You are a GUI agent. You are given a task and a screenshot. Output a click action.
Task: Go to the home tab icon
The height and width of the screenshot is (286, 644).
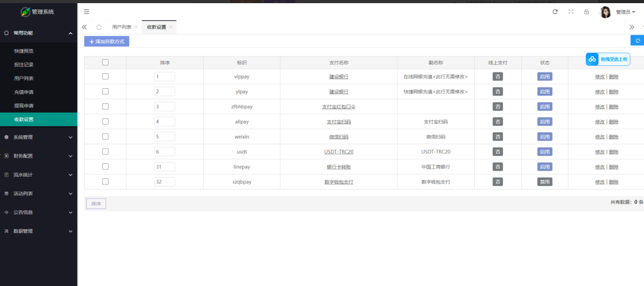pos(99,27)
